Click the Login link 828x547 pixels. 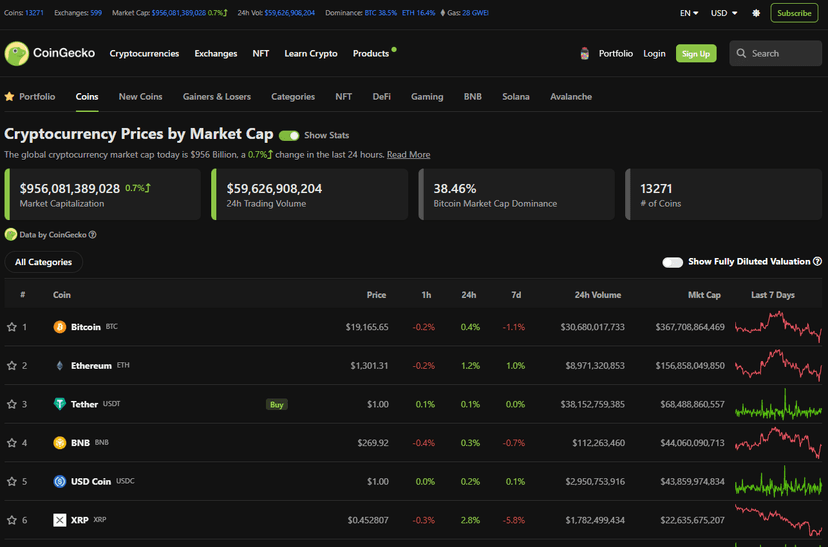(654, 53)
